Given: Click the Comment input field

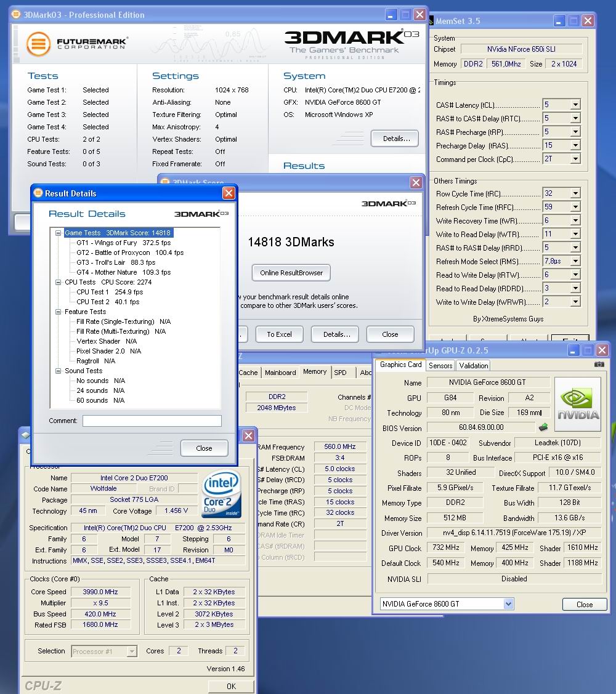Looking at the screenshot, I should (x=152, y=421).
